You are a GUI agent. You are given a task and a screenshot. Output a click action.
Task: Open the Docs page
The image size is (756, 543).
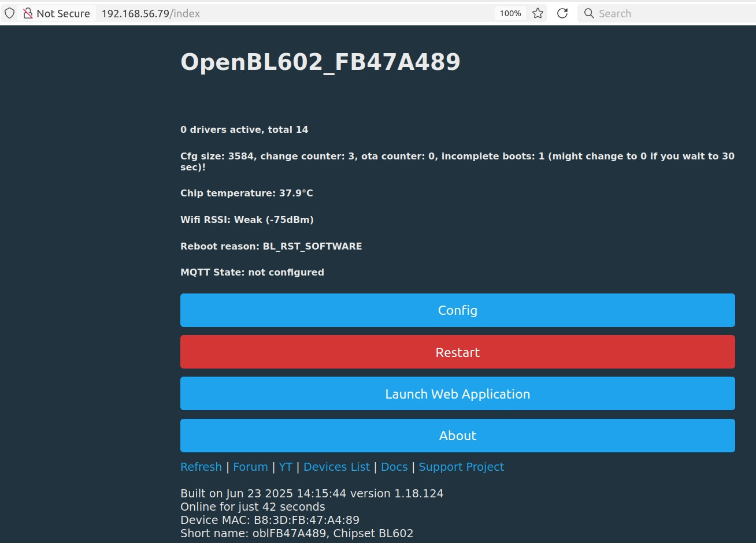(394, 467)
